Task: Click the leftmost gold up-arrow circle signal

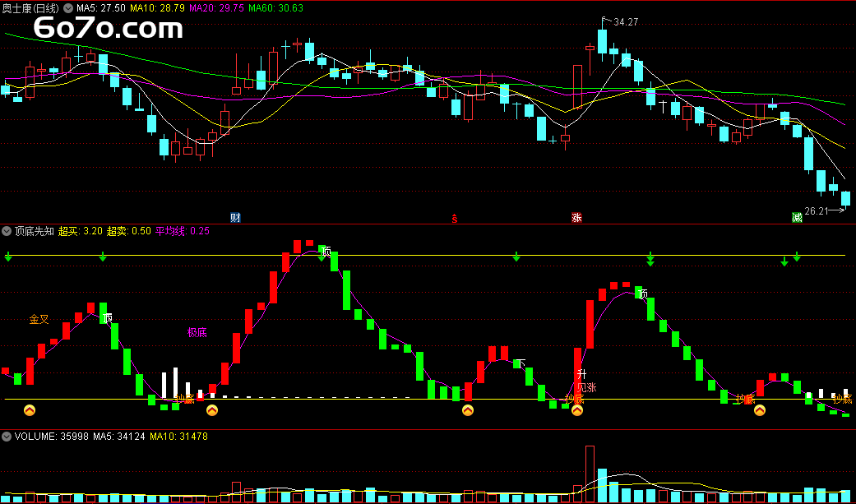Action: pyautogui.click(x=30, y=409)
